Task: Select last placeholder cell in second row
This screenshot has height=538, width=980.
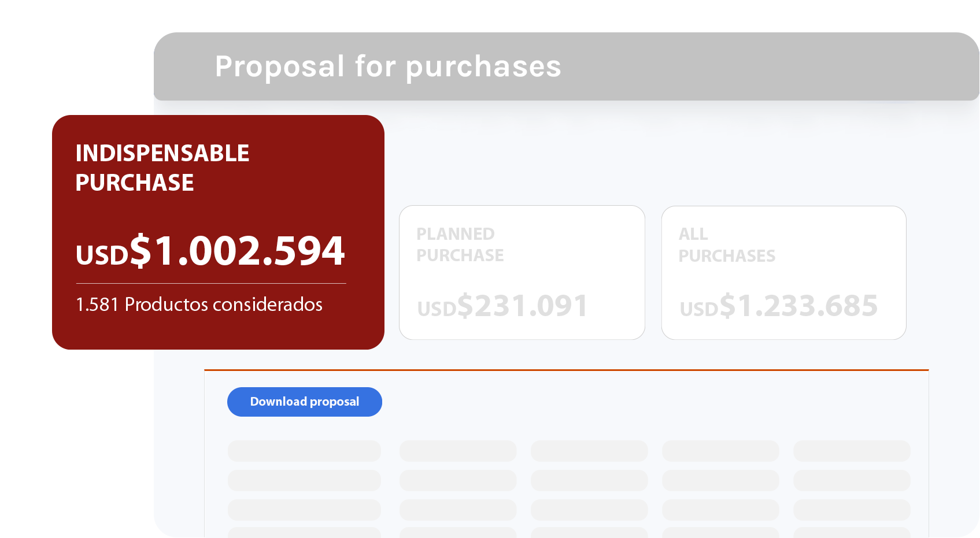Action: click(852, 480)
